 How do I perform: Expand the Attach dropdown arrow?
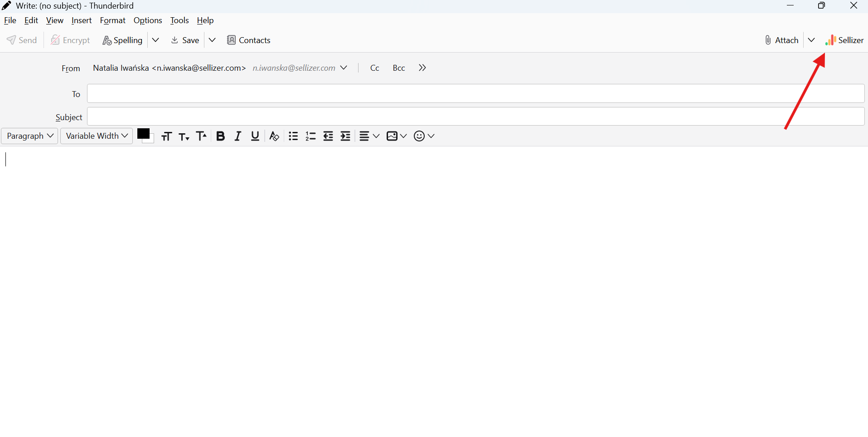811,40
